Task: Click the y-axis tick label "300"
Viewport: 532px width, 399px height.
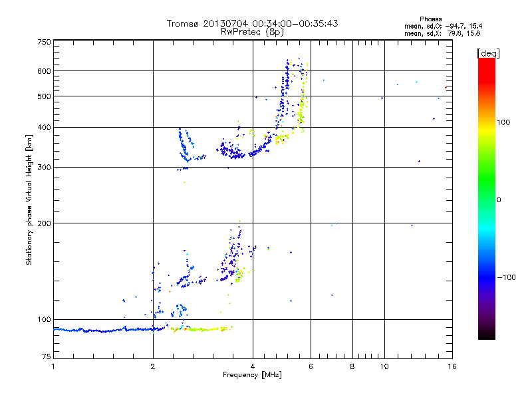Action: pos(44,167)
